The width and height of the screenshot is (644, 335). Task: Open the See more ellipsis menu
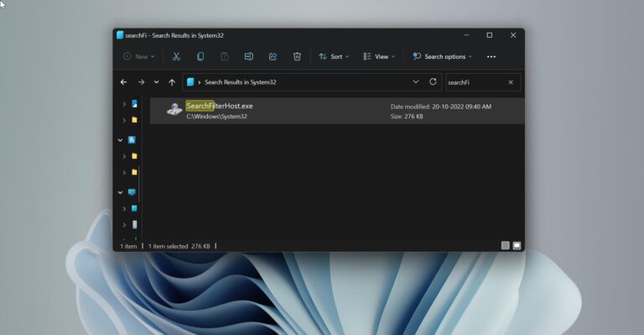click(491, 57)
